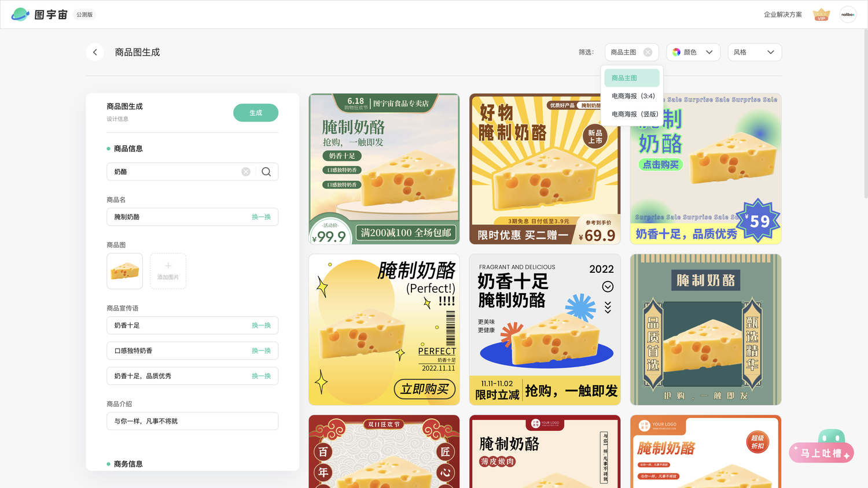Click the 图宇宙 planet logo

tap(20, 14)
